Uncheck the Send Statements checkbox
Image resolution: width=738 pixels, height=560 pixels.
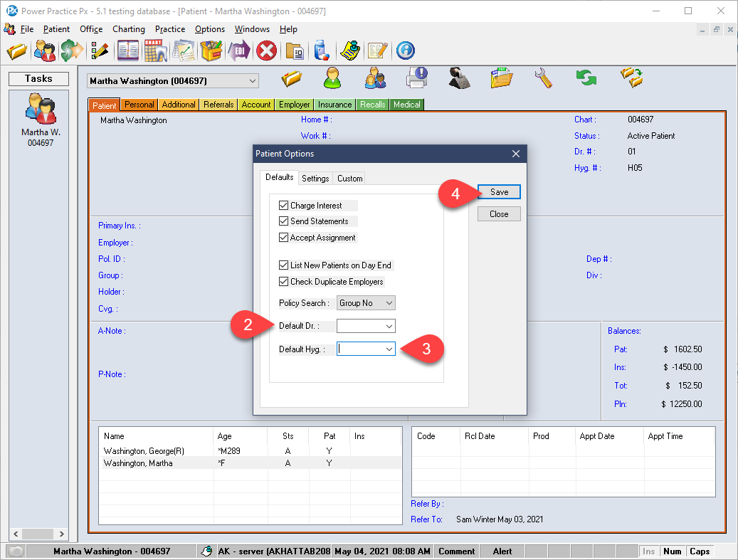tap(283, 221)
